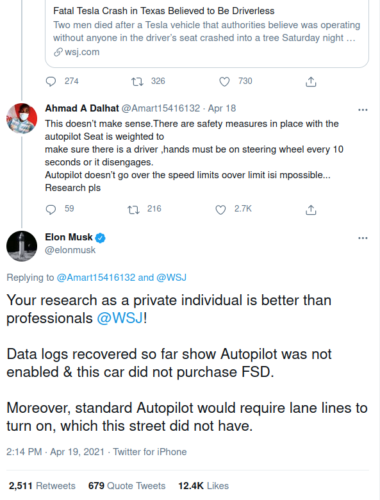380x500 pixels.
Task: Share the WSJ tweet via share icon
Action: tap(311, 82)
